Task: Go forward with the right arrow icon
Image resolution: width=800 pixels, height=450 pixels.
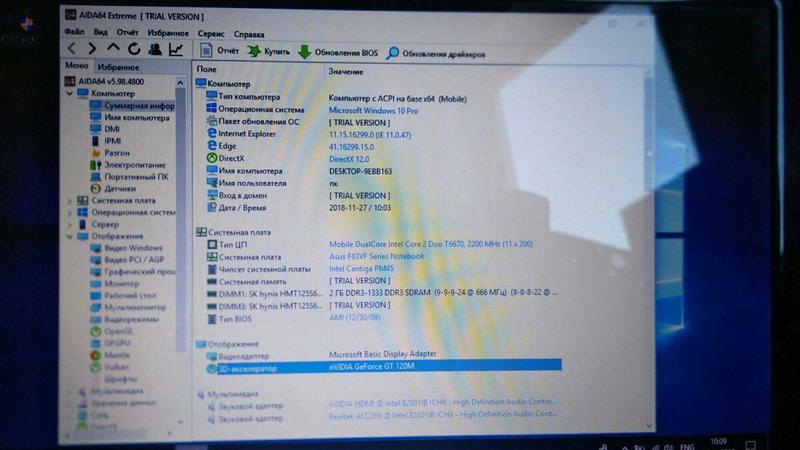Action: coord(92,48)
